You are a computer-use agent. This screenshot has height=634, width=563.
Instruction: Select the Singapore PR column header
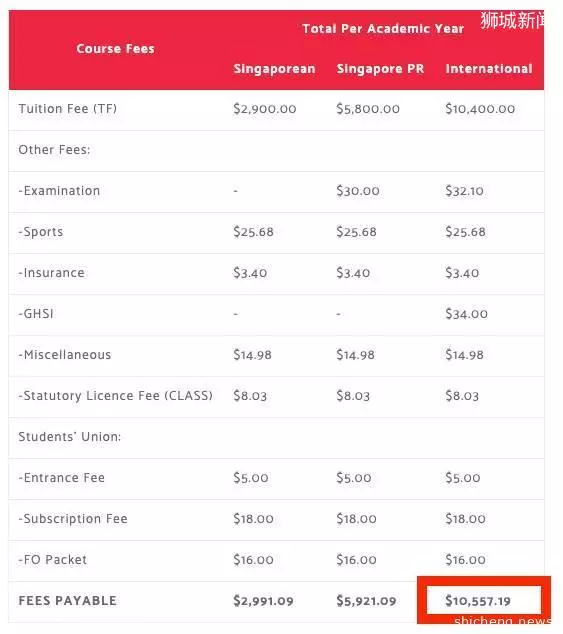(x=380, y=69)
